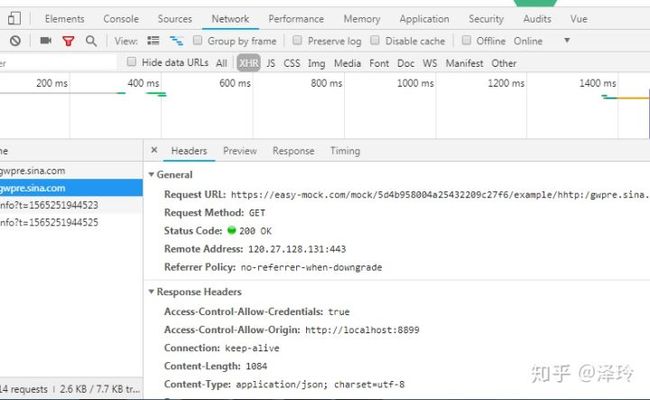
Task: Switch to the Preview detail tab
Action: (x=240, y=151)
